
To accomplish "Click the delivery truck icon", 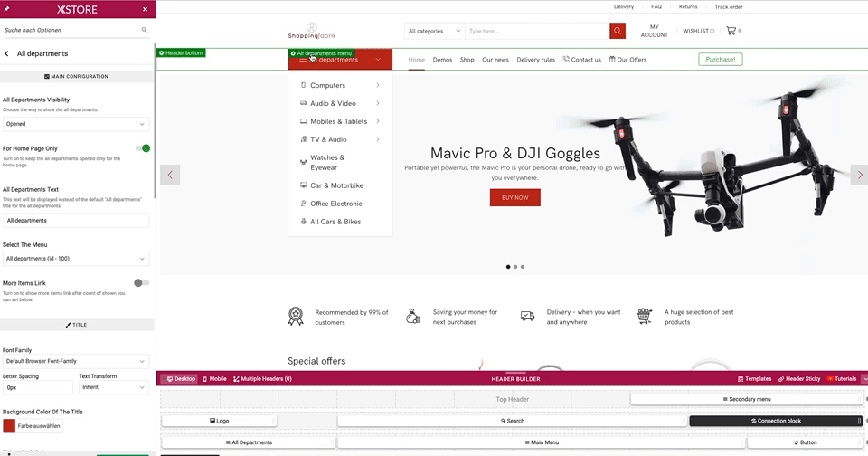I will (527, 317).
